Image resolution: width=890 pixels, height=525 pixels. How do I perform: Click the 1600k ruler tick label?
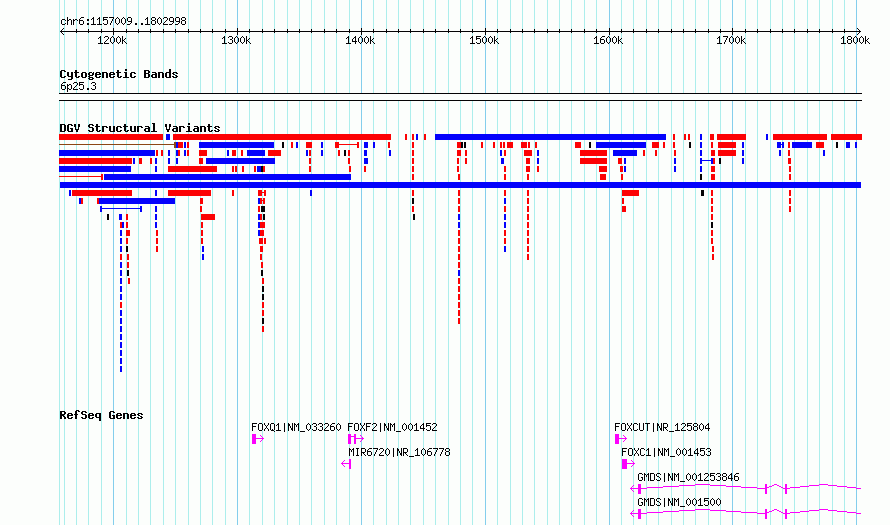point(608,40)
